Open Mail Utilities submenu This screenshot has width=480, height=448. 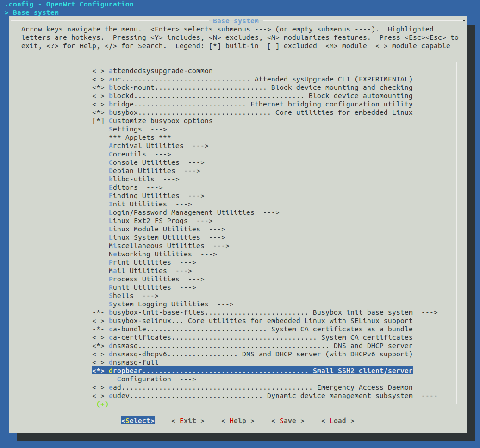pos(150,271)
